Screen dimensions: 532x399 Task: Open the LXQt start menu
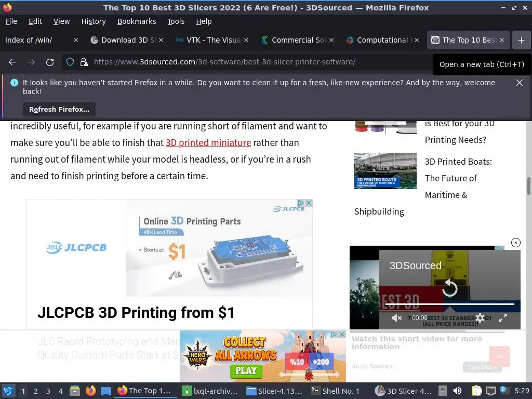point(8,391)
